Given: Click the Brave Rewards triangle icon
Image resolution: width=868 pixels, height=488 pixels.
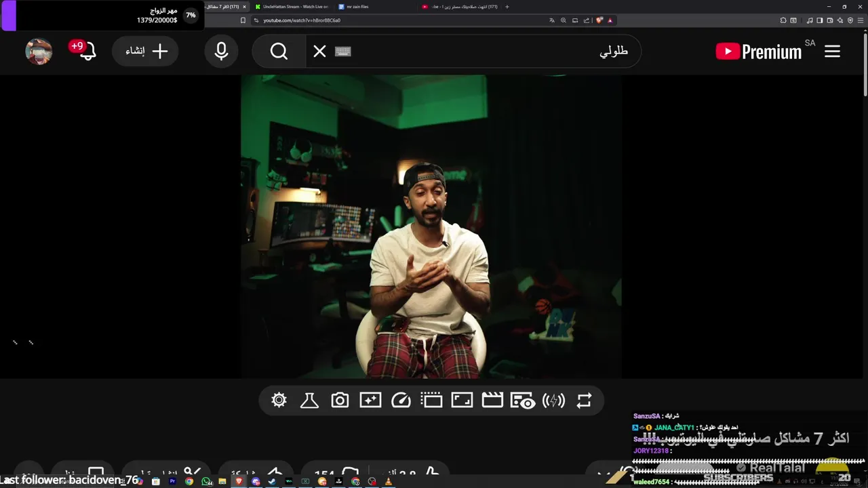Looking at the screenshot, I should pos(610,20).
